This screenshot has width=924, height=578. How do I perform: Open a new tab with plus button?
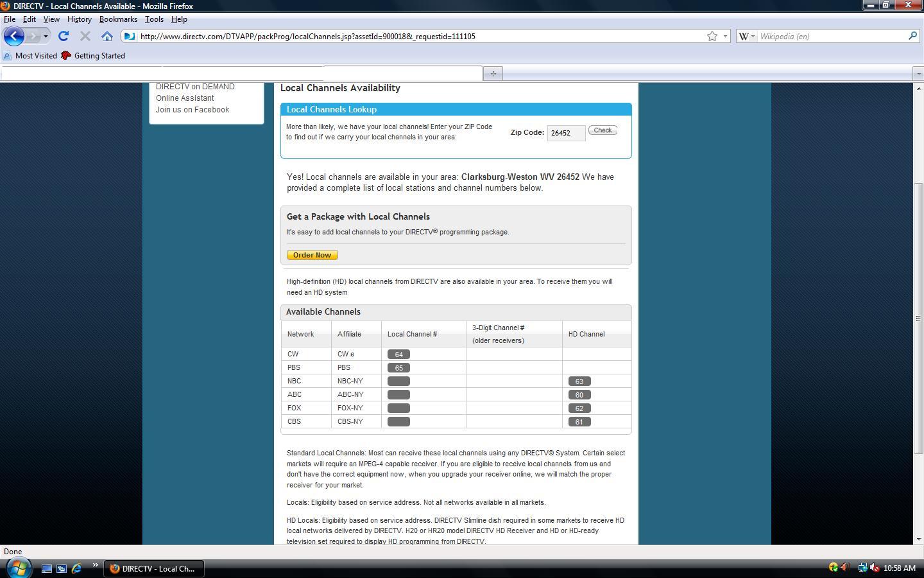tap(493, 73)
